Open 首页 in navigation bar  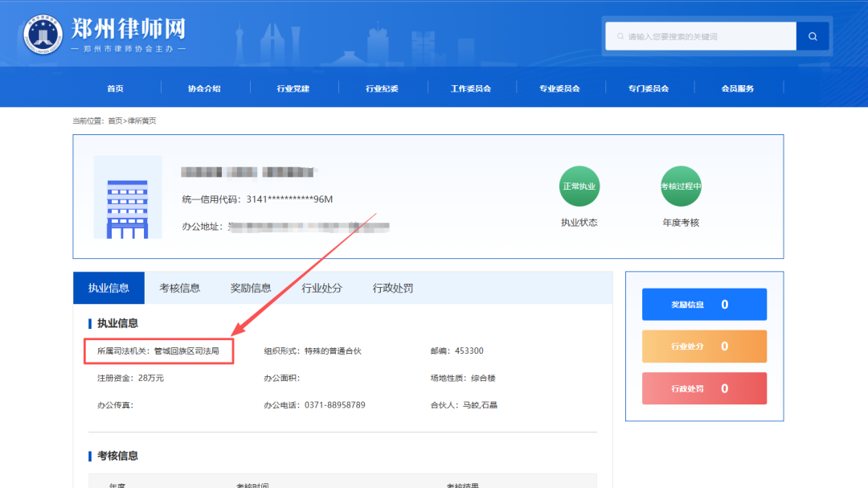[x=115, y=88]
